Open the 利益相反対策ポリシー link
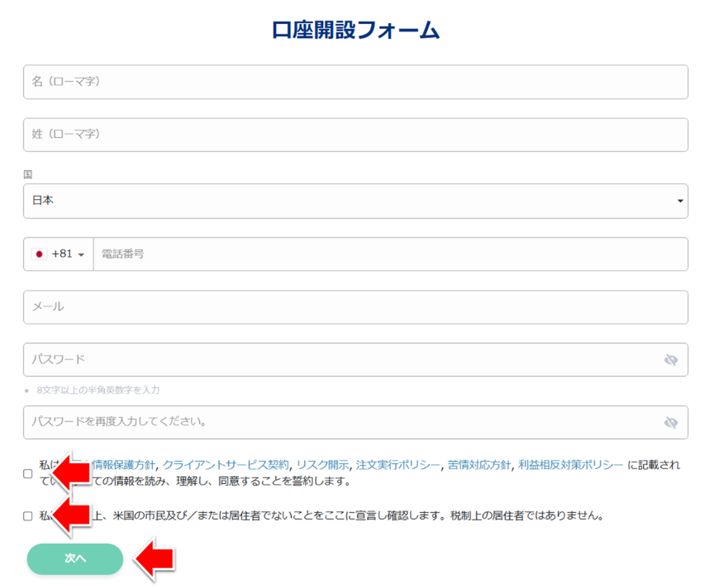705x588 pixels. pos(570,465)
